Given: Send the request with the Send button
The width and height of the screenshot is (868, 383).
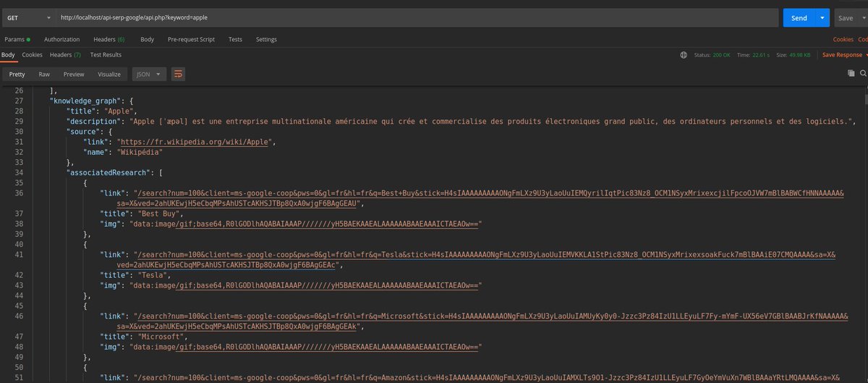Looking at the screenshot, I should (799, 17).
